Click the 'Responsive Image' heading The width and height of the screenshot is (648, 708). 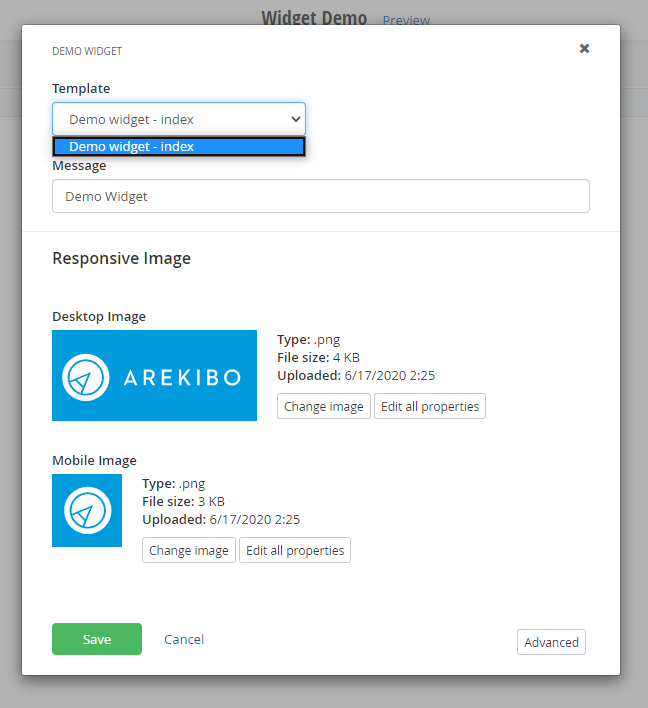[121, 258]
